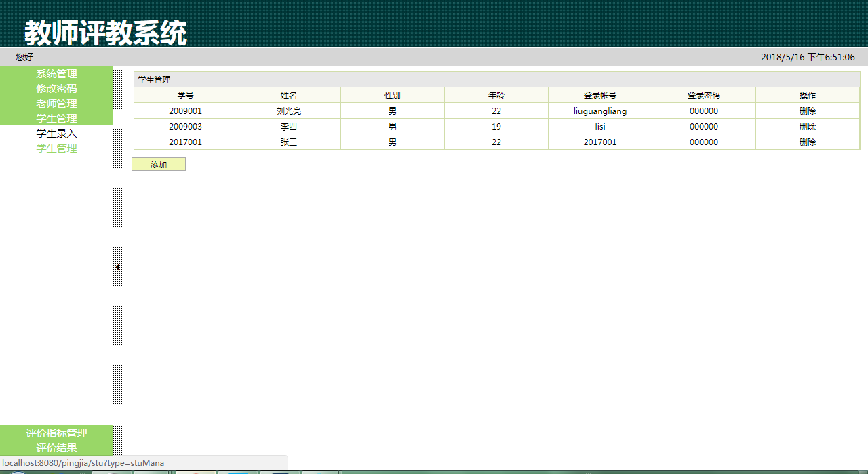Click the 登录帐号 column header
Viewport: 868px width, 474px height.
tap(600, 96)
